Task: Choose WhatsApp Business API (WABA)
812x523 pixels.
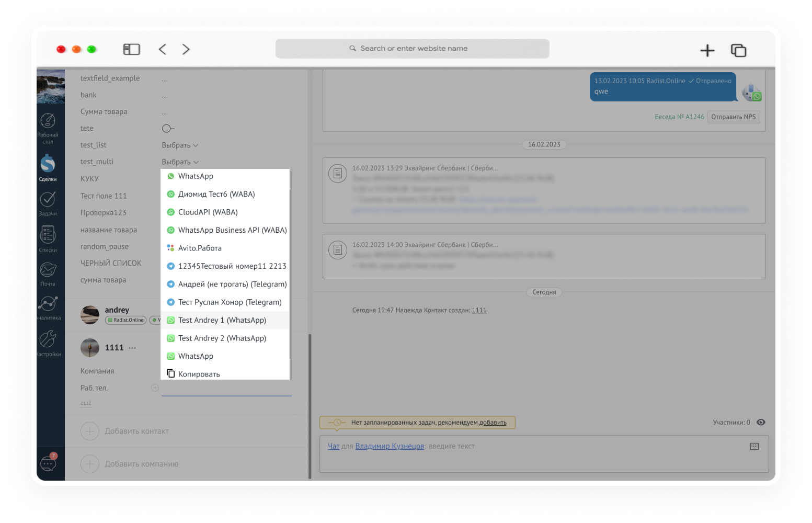Action: (x=225, y=230)
